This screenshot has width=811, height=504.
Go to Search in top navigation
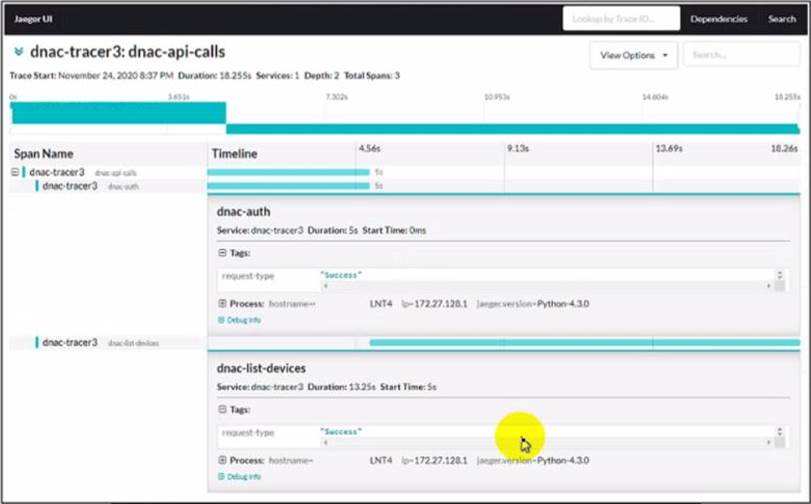781,19
